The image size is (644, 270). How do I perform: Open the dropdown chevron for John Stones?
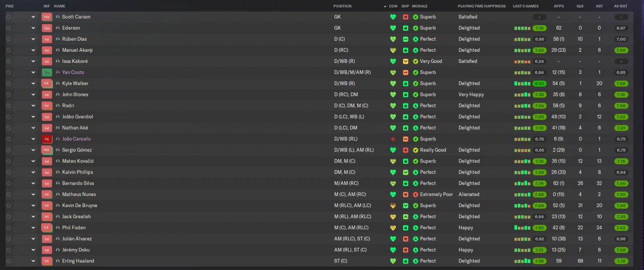[x=33, y=95]
